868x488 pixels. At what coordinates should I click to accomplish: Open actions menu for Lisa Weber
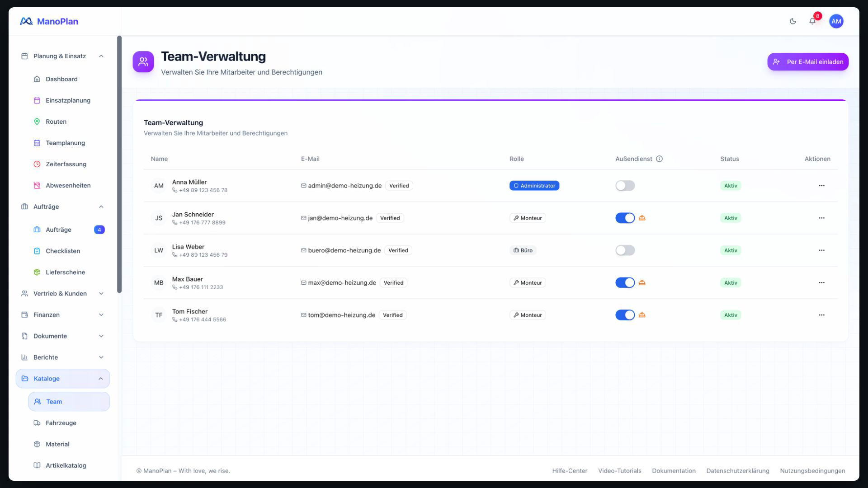(x=821, y=250)
